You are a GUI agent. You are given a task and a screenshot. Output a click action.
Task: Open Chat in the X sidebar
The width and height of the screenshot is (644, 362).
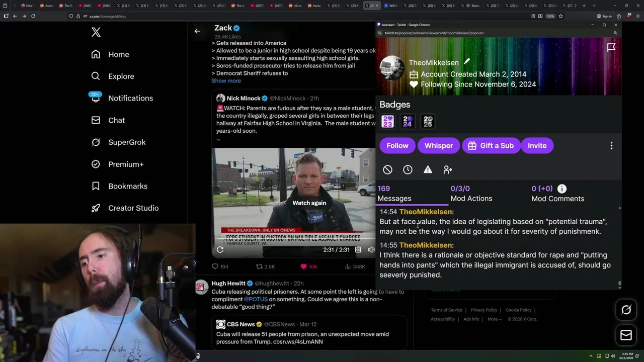[x=108, y=120]
